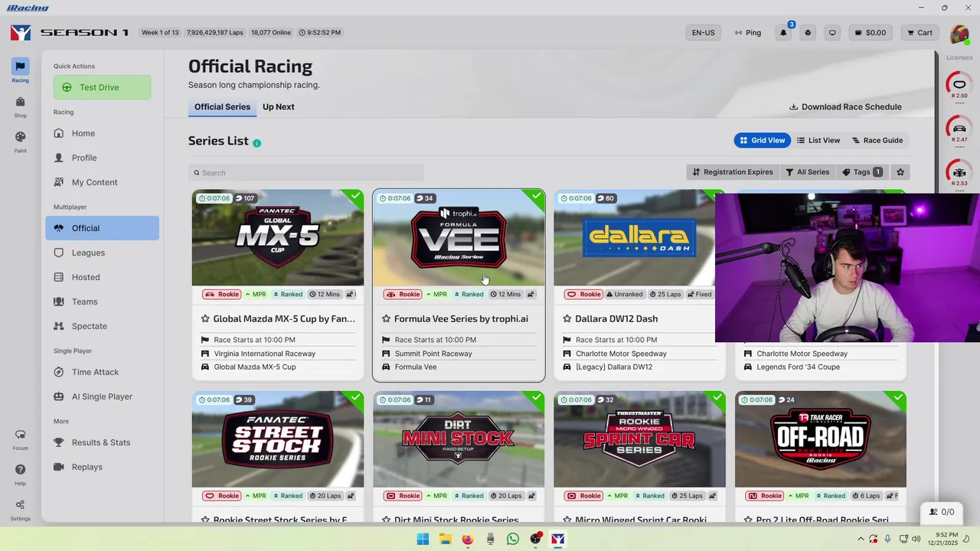The height and width of the screenshot is (551, 980).
Task: Open Replays in the sidebar
Action: pos(103,467)
